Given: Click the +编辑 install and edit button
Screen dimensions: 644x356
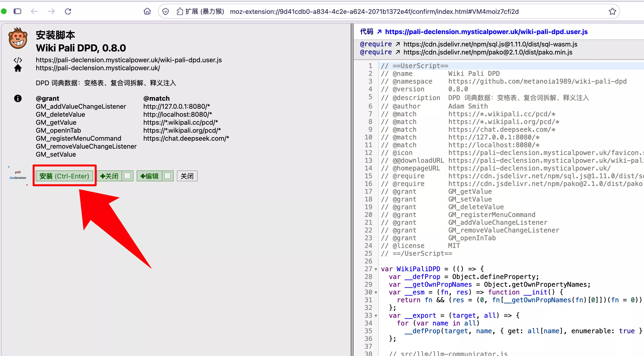Looking at the screenshot, I should point(150,176).
